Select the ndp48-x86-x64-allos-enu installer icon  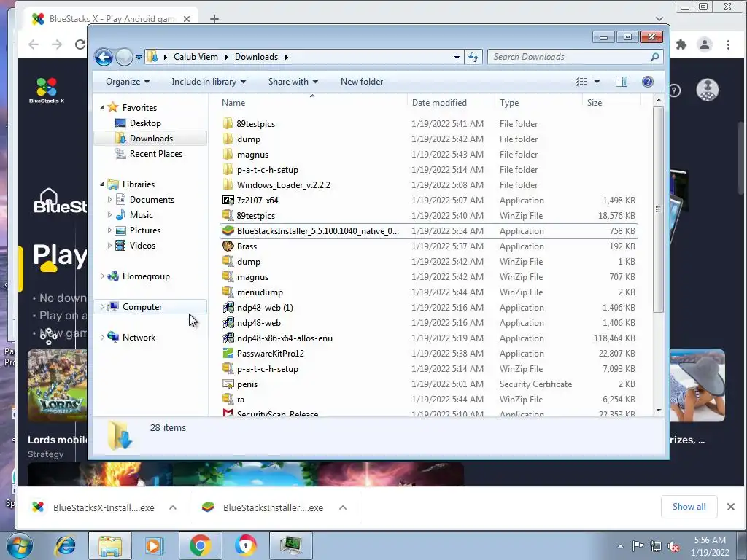[228, 338]
